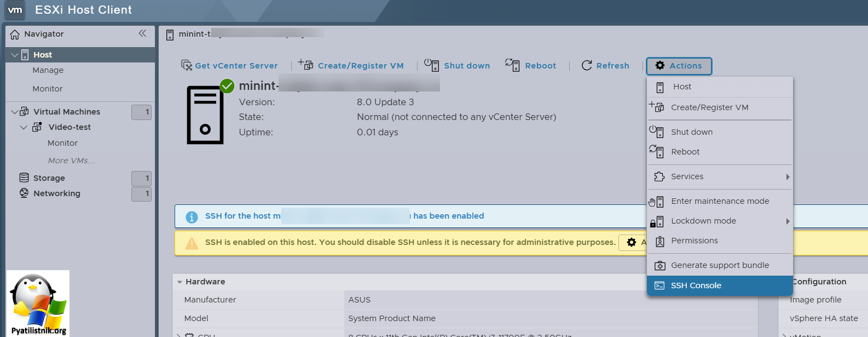The width and height of the screenshot is (868, 337).
Task: Click the Virtual Machines icon in Navigator
Action: coord(25,111)
